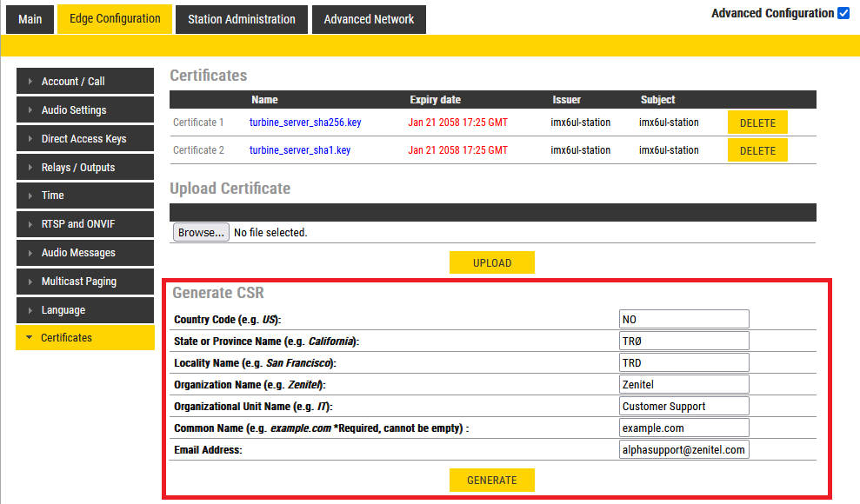Open the turbine_server_sha1.key certificate link

point(300,150)
